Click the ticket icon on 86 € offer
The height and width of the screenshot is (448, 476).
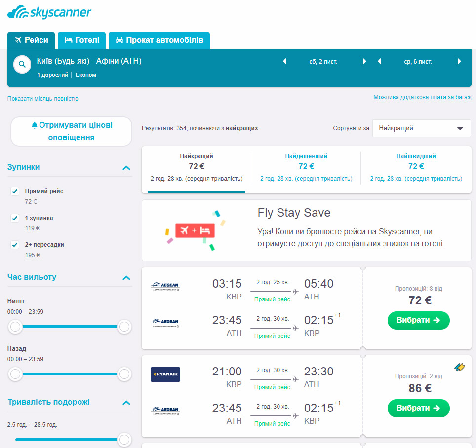[460, 368]
